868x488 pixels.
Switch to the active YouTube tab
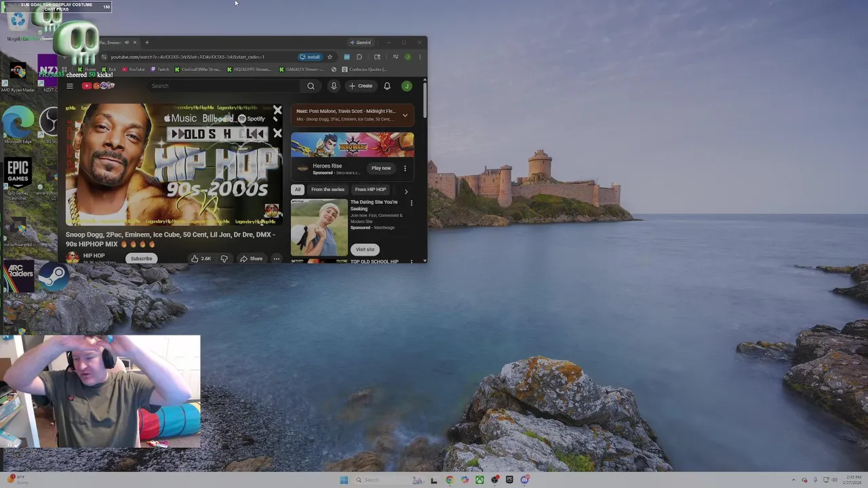tap(112, 43)
